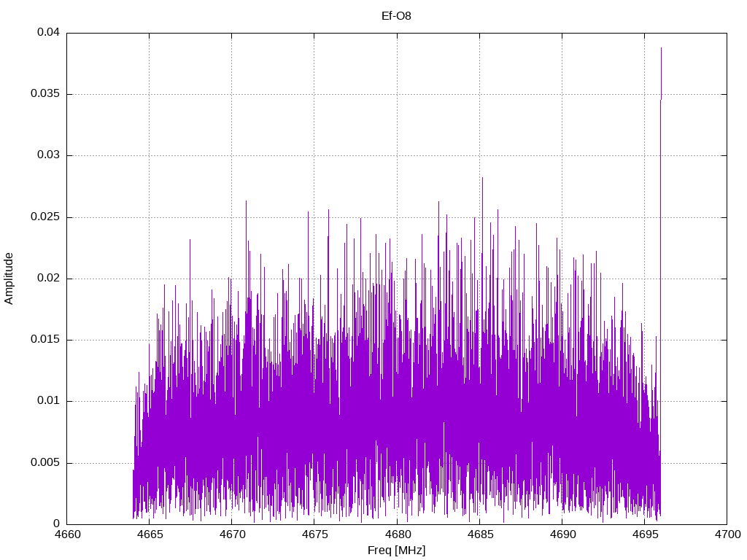Click the 0.01 y-axis tick label

click(49, 401)
